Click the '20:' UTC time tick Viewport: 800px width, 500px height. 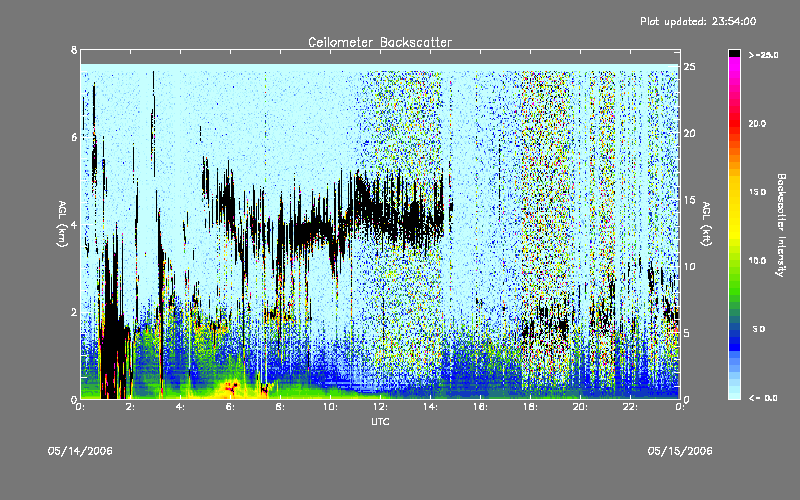tap(580, 407)
